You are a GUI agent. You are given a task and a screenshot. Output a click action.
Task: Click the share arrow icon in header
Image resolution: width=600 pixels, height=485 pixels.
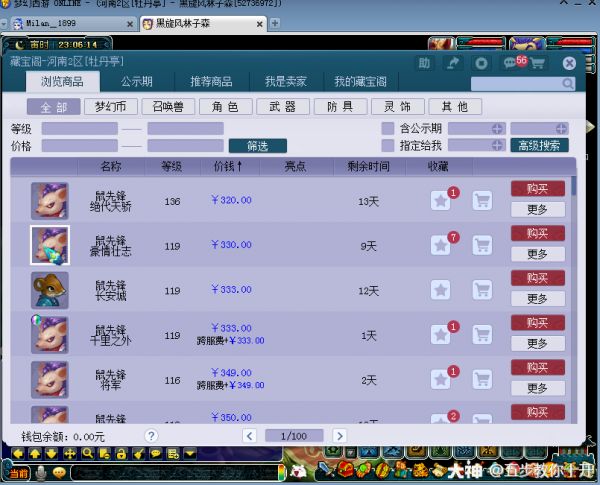453,63
